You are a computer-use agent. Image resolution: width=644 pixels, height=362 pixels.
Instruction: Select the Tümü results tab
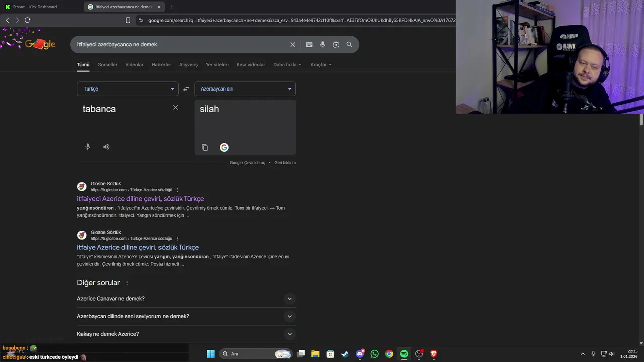[x=83, y=65]
